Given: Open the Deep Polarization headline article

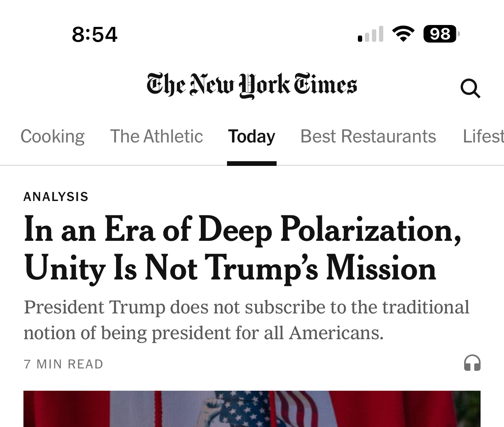Looking at the screenshot, I should 242,249.
